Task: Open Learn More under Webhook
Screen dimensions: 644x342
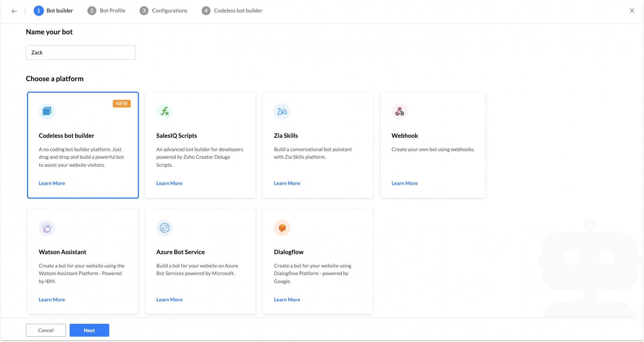Action: [404, 183]
